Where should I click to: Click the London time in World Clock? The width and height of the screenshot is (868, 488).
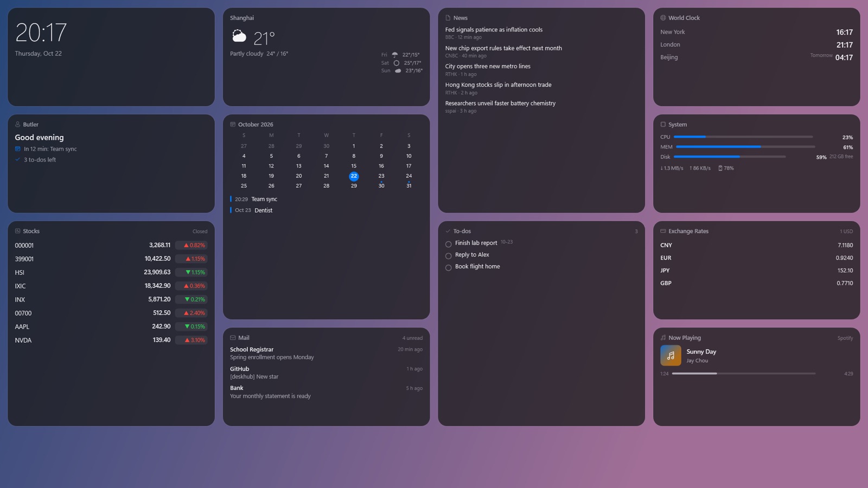pyautogui.click(x=844, y=45)
